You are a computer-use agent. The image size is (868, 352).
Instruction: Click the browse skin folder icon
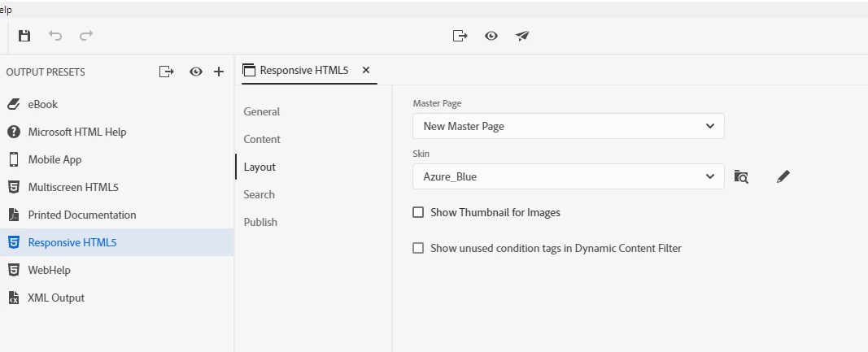(741, 176)
